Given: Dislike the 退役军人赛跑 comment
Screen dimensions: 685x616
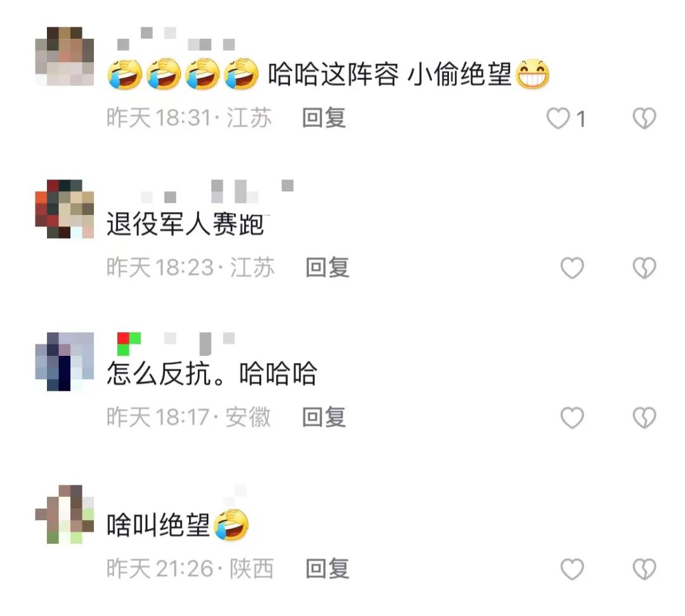Looking at the screenshot, I should coord(644,268).
